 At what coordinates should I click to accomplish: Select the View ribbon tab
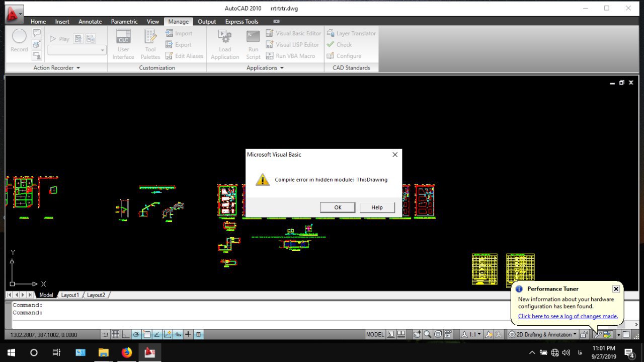(153, 22)
